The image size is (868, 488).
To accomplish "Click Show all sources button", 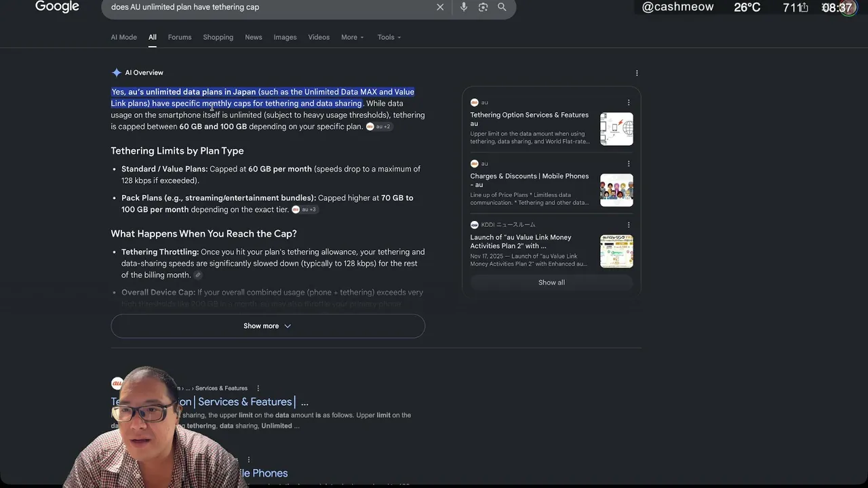I will point(551,283).
